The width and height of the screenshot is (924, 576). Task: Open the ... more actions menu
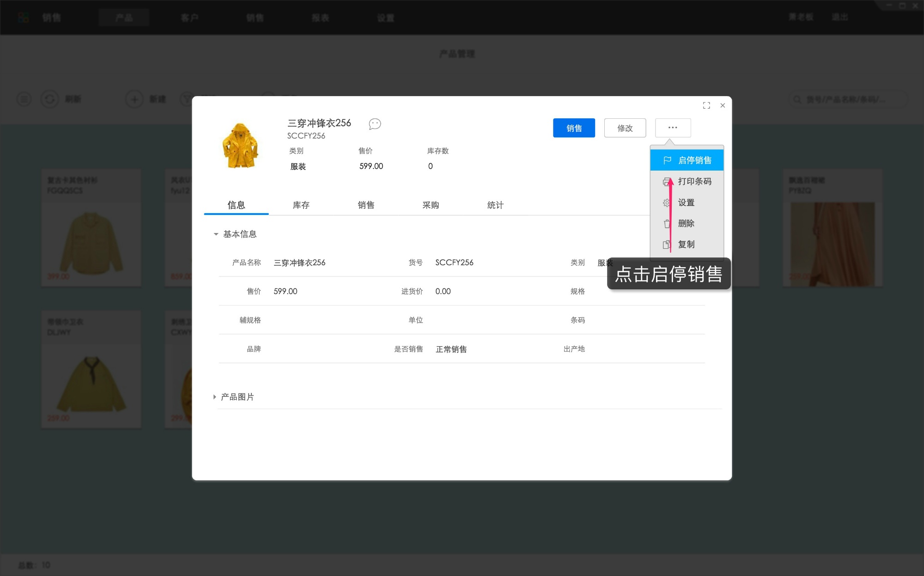click(673, 128)
